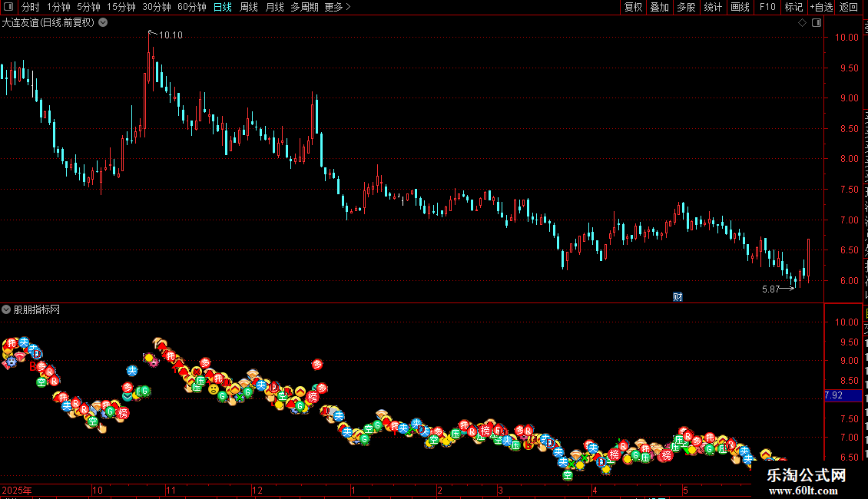
Task: Click the month 3 marker on time axis
Action: point(500,490)
